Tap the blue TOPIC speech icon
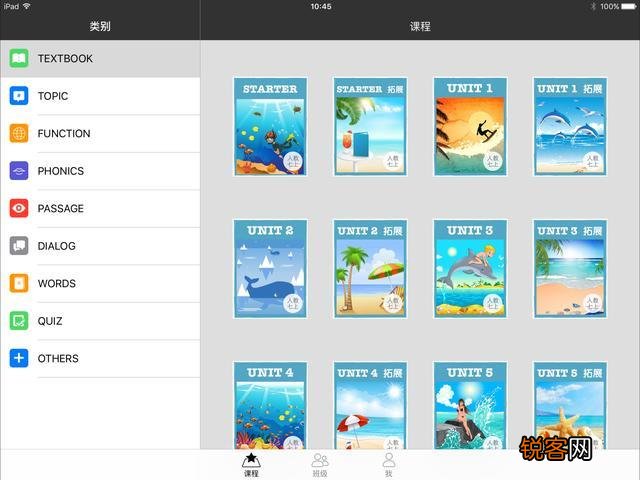 click(19, 96)
